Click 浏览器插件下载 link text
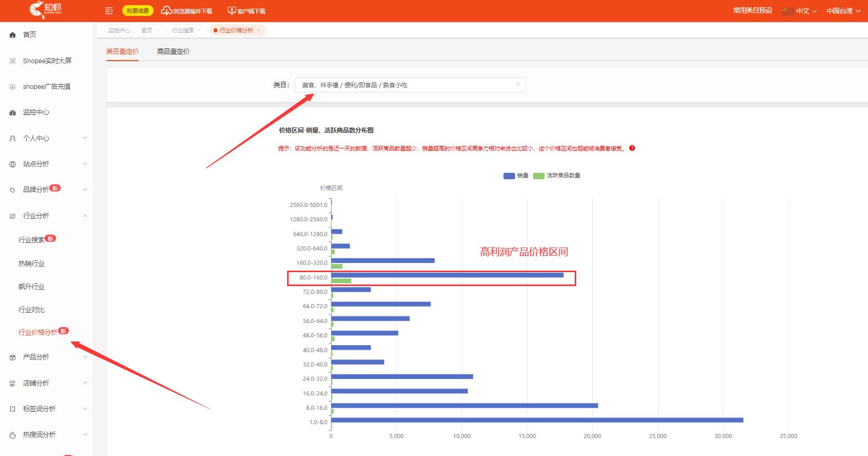 click(x=193, y=11)
